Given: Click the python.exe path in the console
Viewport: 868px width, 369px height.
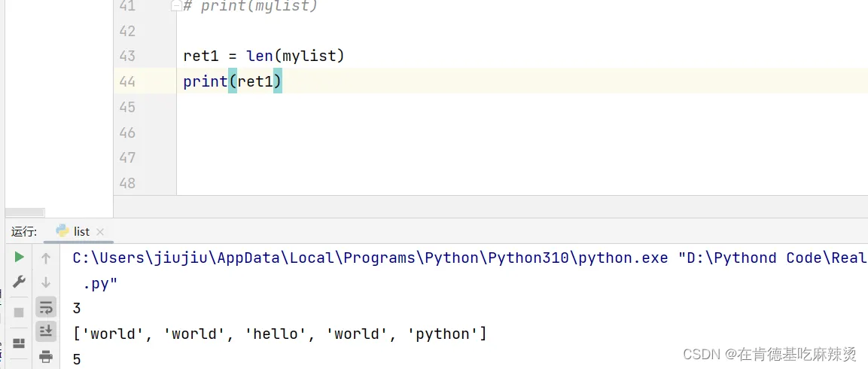Looking at the screenshot, I should pos(369,258).
